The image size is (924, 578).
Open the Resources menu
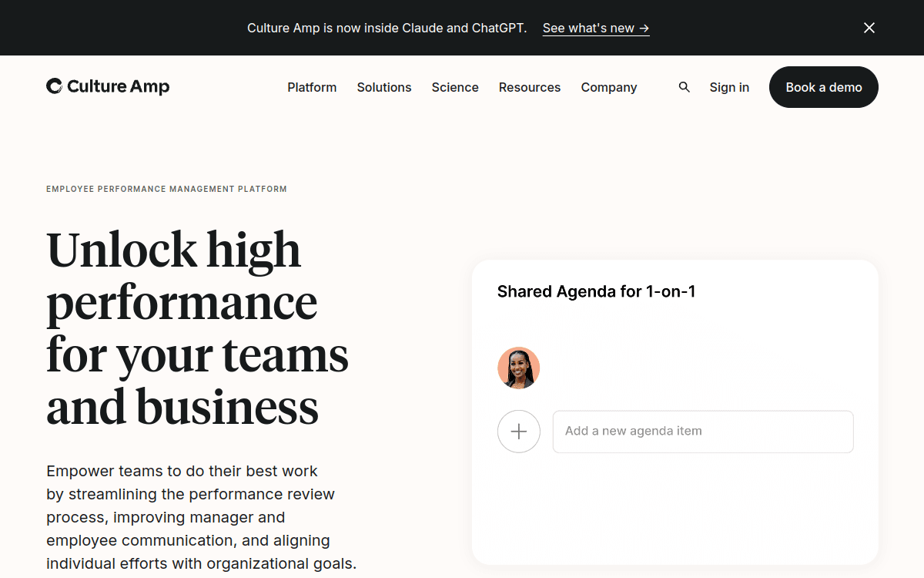coord(530,87)
